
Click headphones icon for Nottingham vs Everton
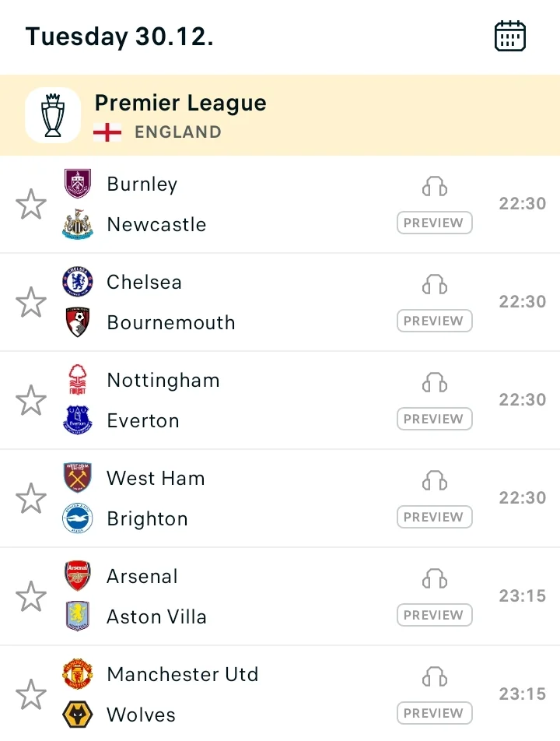[x=435, y=383]
